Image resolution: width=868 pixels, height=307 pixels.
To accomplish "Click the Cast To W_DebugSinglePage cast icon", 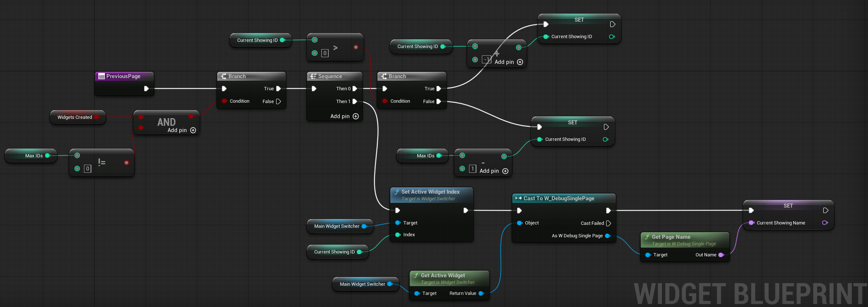I will tap(518, 198).
